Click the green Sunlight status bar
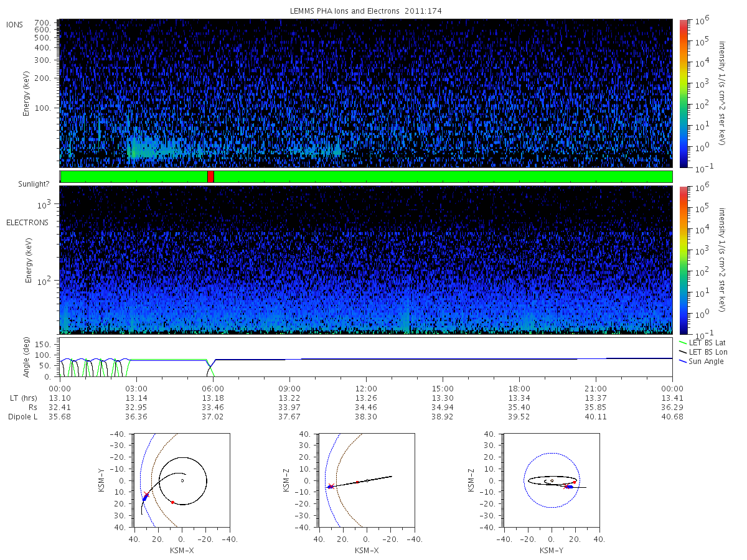747x560 pixels. point(366,177)
